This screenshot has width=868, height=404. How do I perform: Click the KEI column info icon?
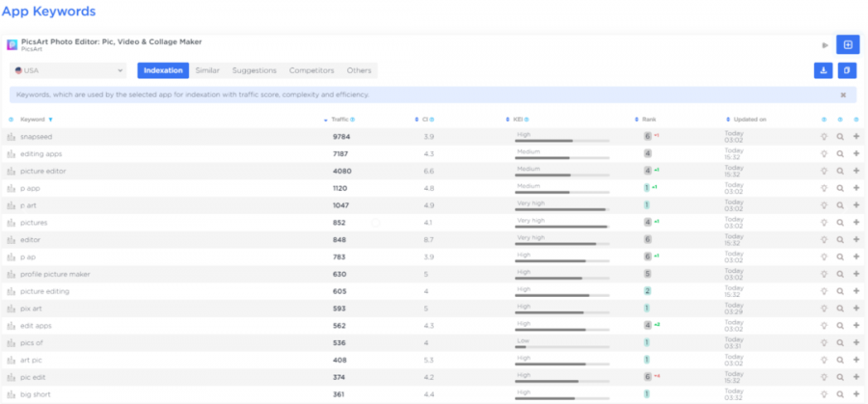(x=527, y=120)
